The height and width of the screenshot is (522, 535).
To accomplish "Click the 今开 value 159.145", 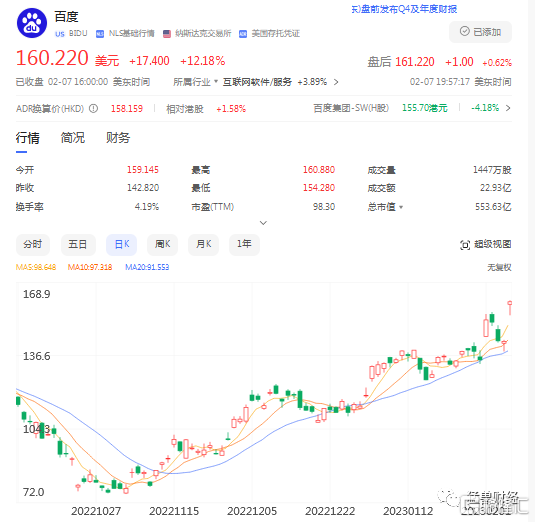I will [143, 170].
